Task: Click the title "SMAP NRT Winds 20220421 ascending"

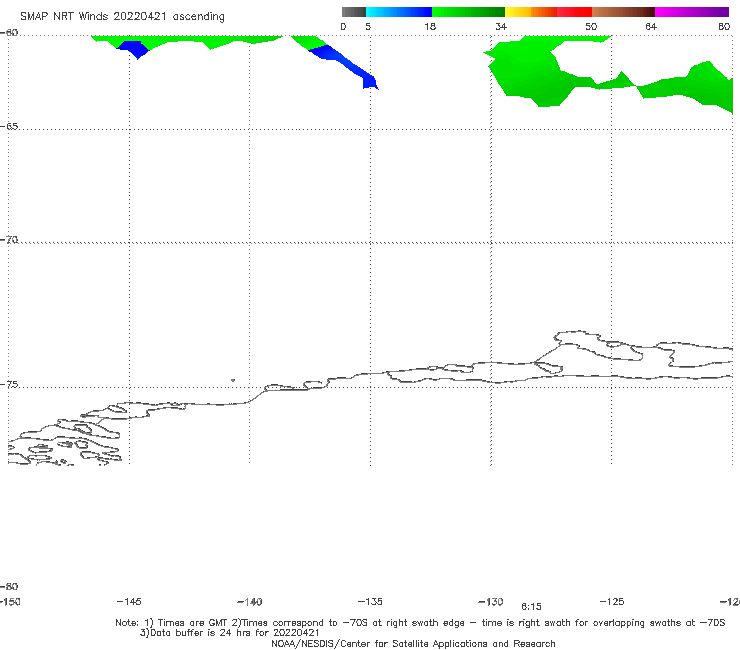Action: click(122, 16)
